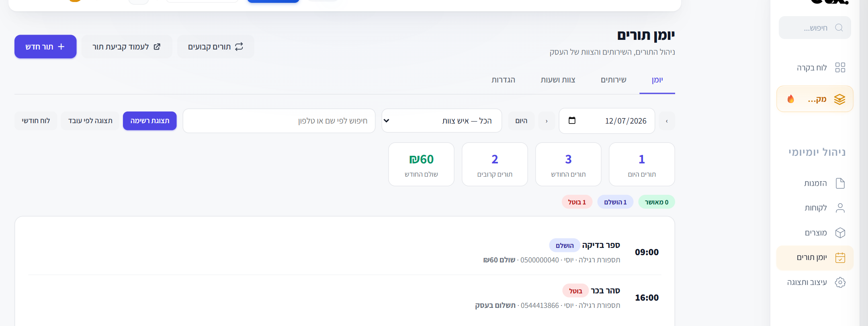
Task: Open customers via the person icon (לקוחות)
Action: point(840,208)
